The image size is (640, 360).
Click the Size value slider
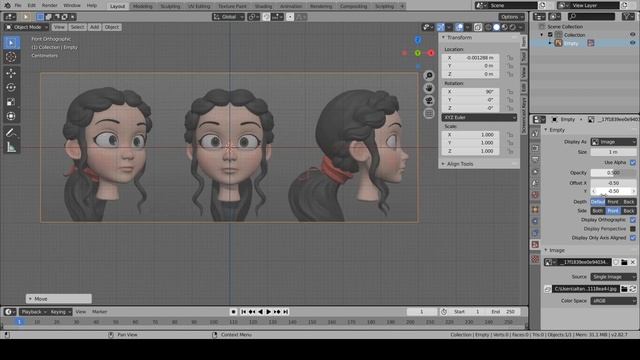tap(613, 152)
